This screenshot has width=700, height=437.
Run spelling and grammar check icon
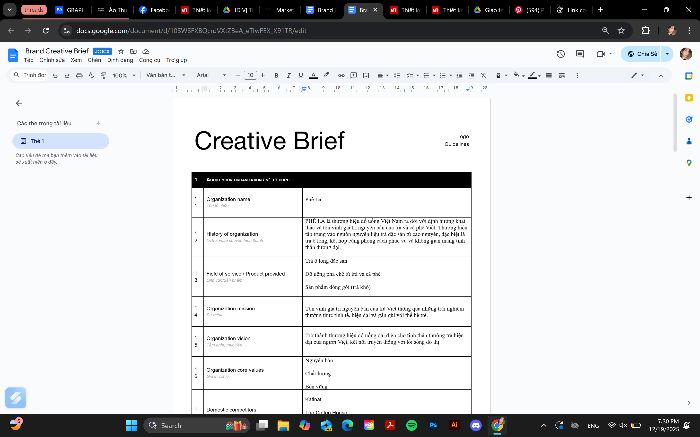click(x=91, y=75)
